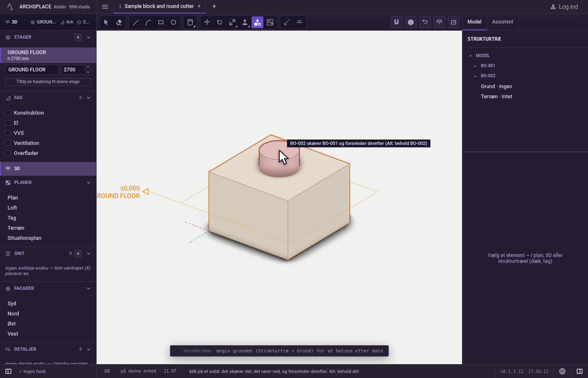Image resolution: width=588 pixels, height=378 pixels.
Task: Click Tilføj en fundering til denne etage
Action: click(48, 82)
